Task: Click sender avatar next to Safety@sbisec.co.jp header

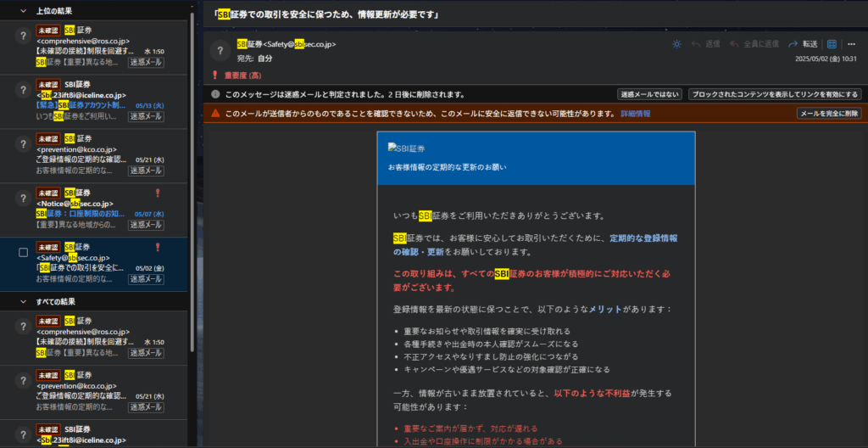Action: click(220, 50)
